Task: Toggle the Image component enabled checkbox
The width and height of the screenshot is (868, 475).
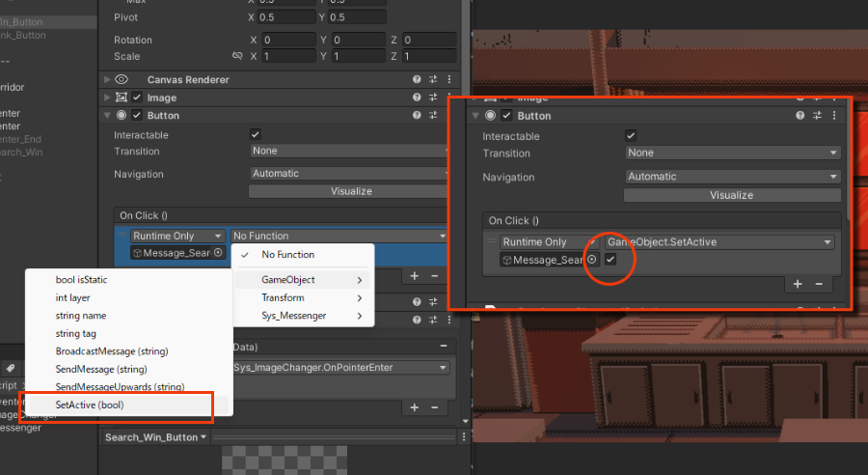Action: pos(137,98)
